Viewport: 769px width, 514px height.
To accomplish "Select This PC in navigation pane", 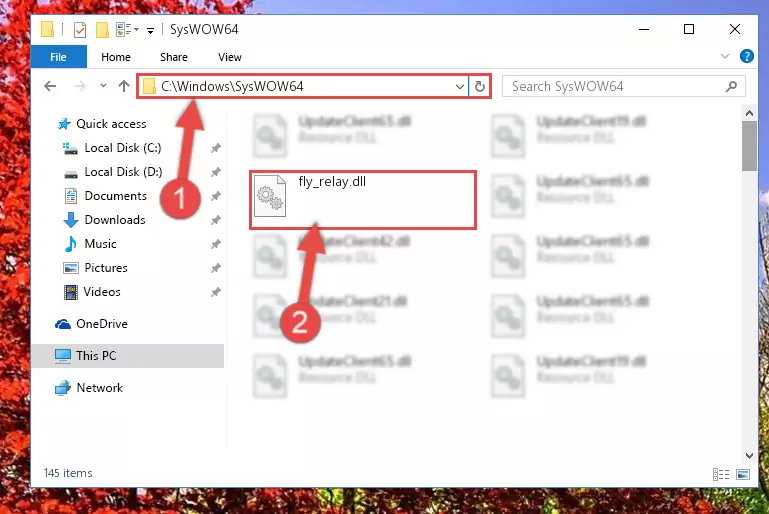I will click(128, 356).
